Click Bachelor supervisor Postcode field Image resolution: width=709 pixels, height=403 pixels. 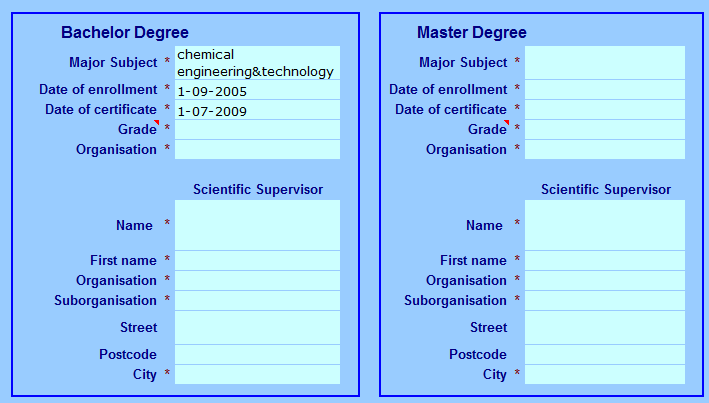[x=257, y=355]
